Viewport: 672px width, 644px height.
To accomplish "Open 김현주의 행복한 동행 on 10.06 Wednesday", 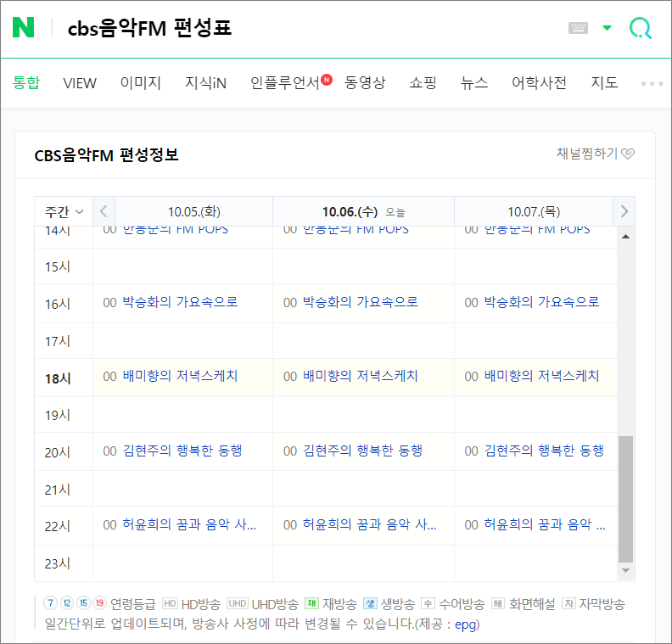I will pos(363,451).
